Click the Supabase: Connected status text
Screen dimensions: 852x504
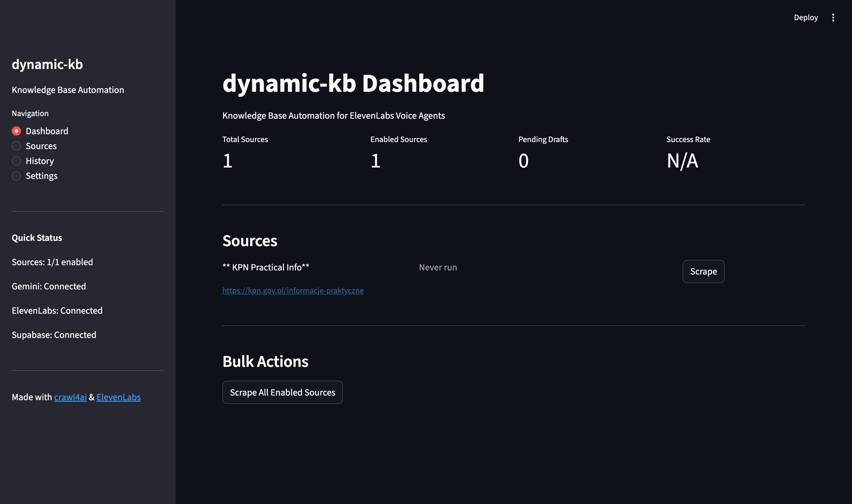(54, 334)
